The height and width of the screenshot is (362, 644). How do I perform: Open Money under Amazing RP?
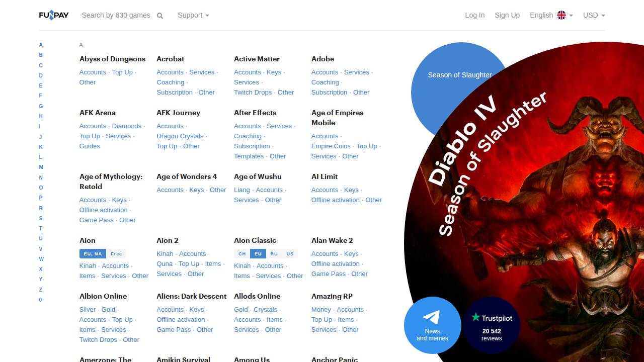click(x=321, y=310)
